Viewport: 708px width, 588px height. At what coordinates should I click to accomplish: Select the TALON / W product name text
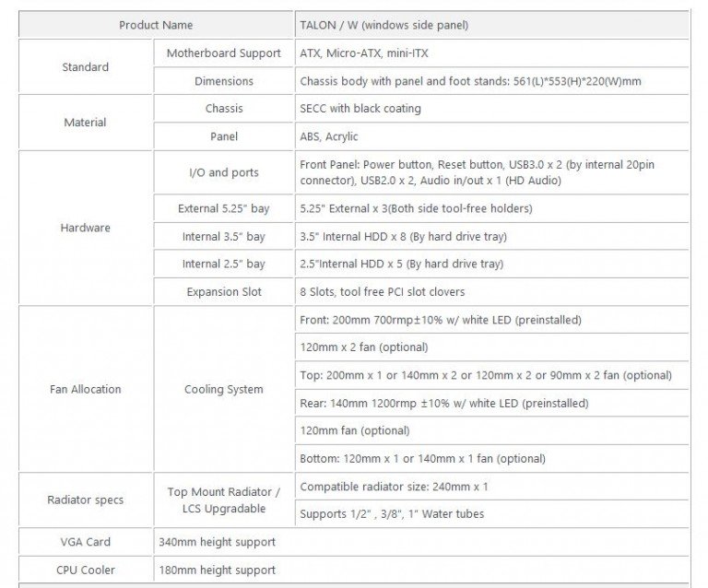[383, 25]
